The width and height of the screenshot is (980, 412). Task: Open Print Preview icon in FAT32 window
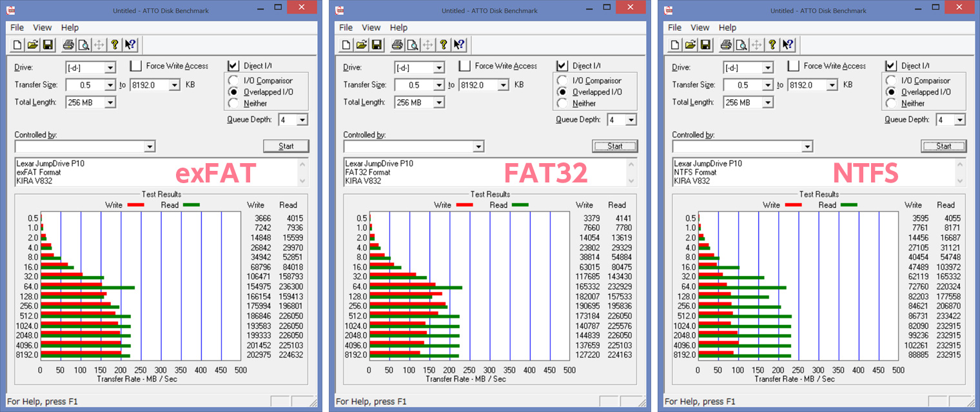tap(412, 44)
